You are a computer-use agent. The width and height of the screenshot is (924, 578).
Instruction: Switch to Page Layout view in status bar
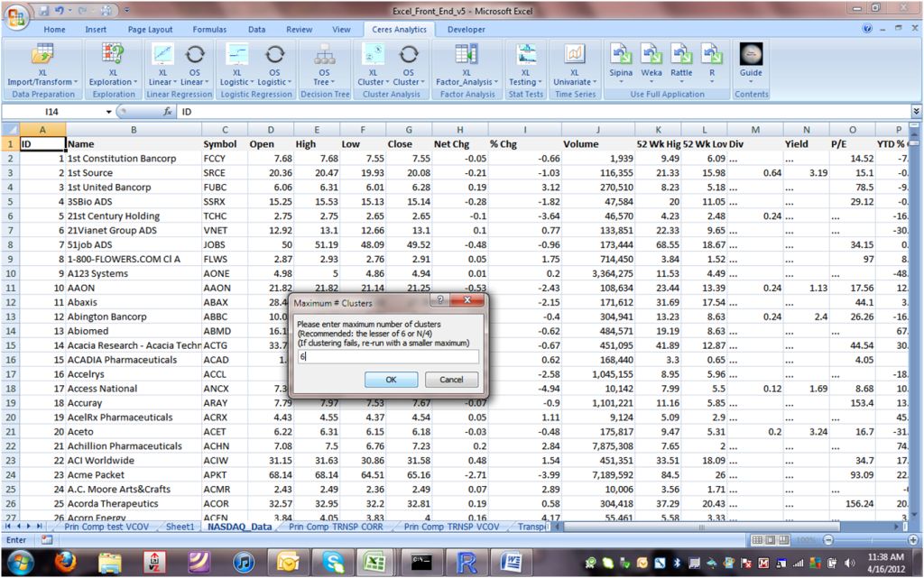tap(771, 540)
